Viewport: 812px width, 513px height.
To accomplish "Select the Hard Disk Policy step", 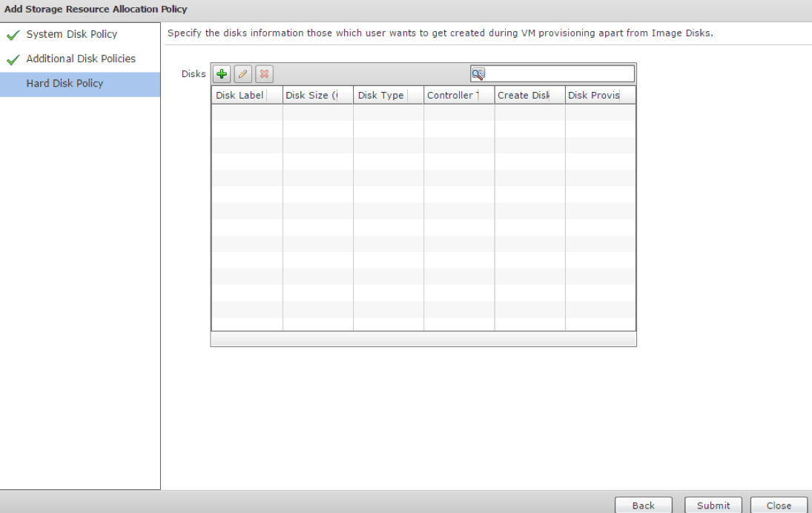I will [80, 84].
